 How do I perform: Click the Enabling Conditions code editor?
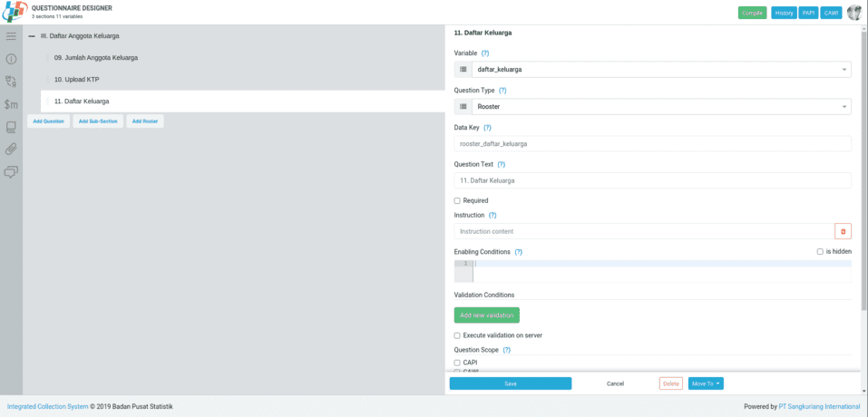tap(653, 271)
